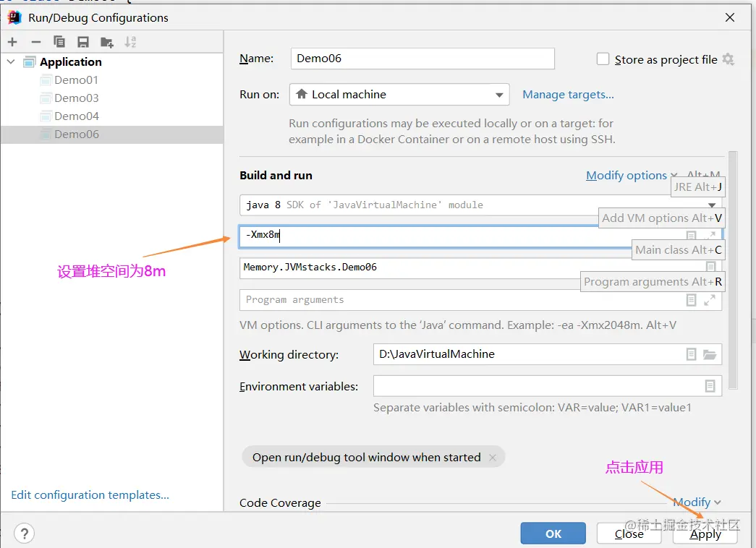Close the Run/Debug Configurations dialog
This screenshot has width=756, height=548.
[x=729, y=18]
